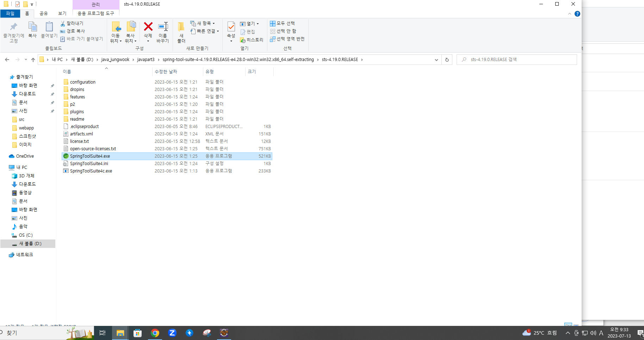This screenshot has height=340, width=644.
Task: Open the 열기 dropdown in the ribbon
Action: point(249,24)
